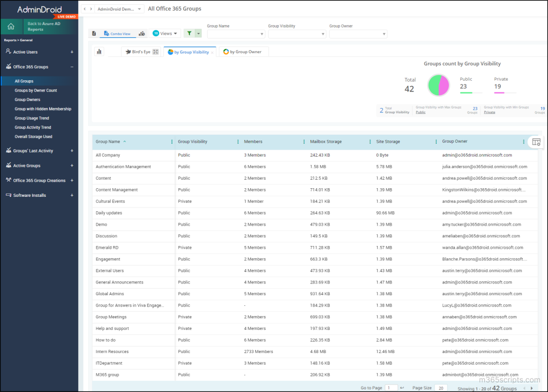This screenshot has height=392, width=548.
Task: Click the 'Back to Azure AD Reports' button
Action: pyautogui.click(x=43, y=26)
